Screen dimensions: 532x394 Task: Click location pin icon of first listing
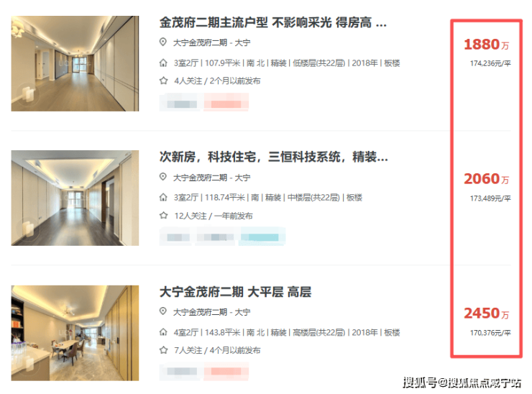coord(163,42)
